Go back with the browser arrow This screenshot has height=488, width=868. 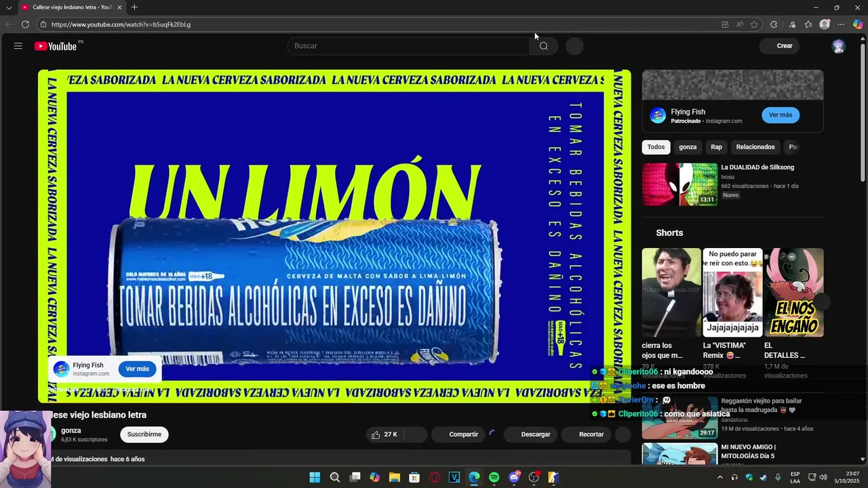9,24
